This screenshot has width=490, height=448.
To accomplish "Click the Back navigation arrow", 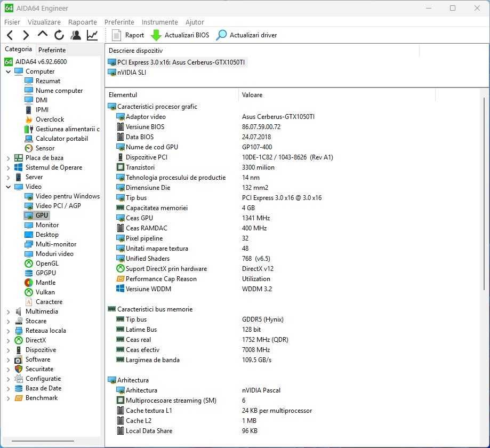I will [10, 35].
